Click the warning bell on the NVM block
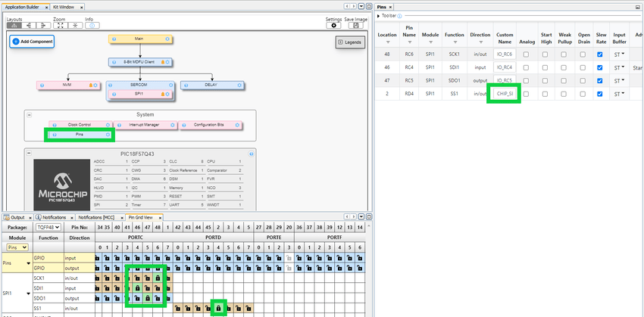 point(91,85)
